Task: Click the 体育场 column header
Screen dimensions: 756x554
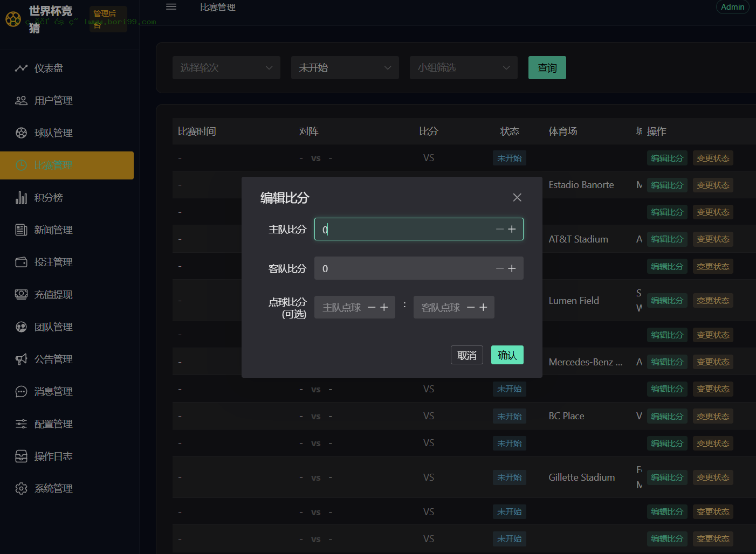Action: point(563,131)
